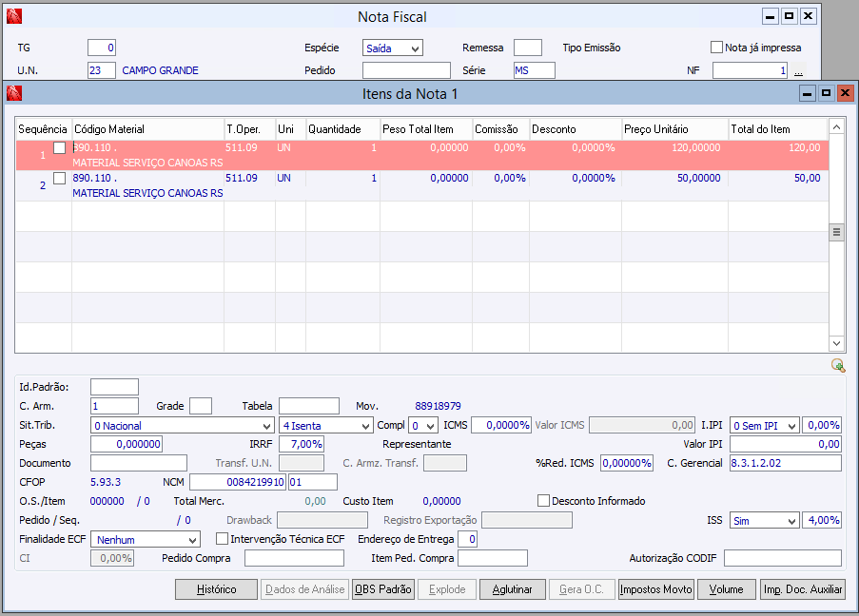This screenshot has width=859, height=616.
Task: Click the magnifier icon below the items grid
Action: [837, 365]
